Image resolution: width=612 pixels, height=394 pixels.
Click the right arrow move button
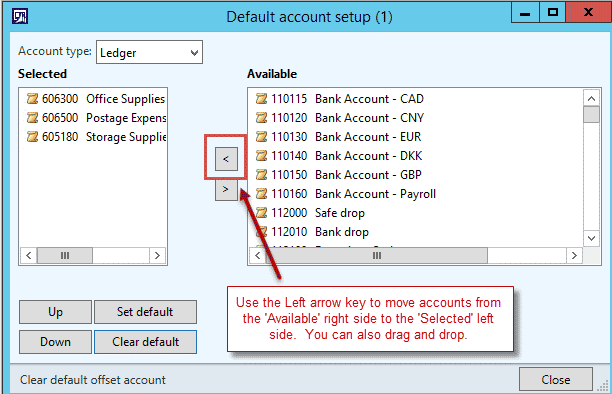click(x=226, y=190)
